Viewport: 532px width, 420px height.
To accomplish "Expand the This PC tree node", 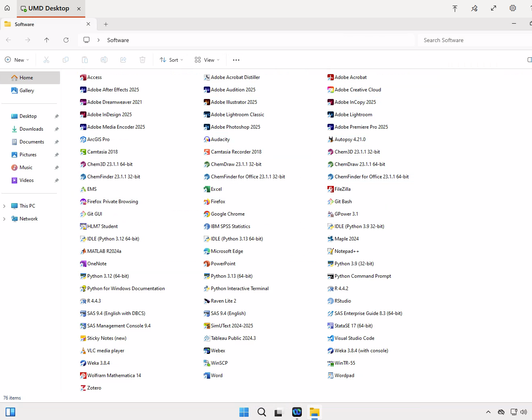I will (4, 206).
